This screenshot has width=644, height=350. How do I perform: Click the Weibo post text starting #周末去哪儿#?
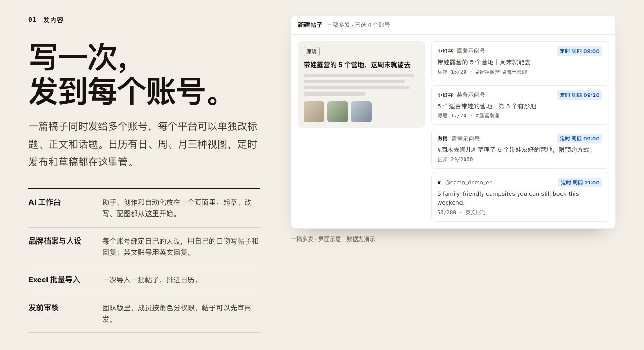tap(515, 149)
